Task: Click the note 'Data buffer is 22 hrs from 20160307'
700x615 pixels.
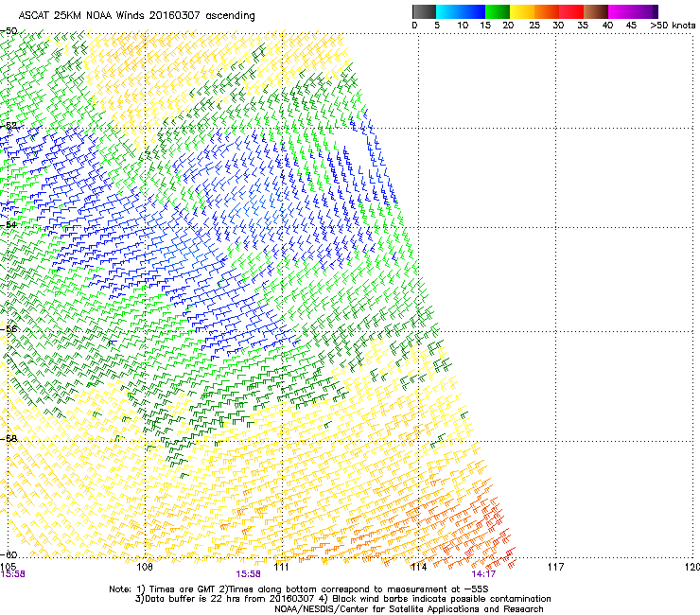Action: pos(230,599)
